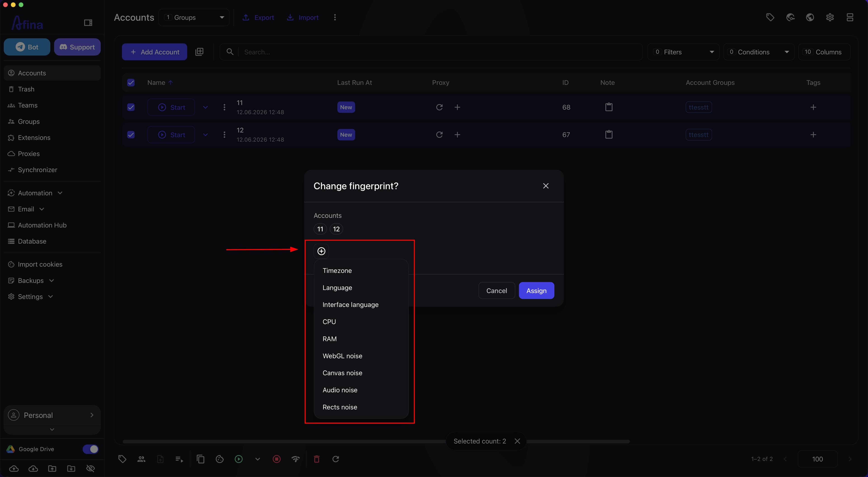Click the page size field showing 100
This screenshot has width=868, height=477.
point(817,459)
